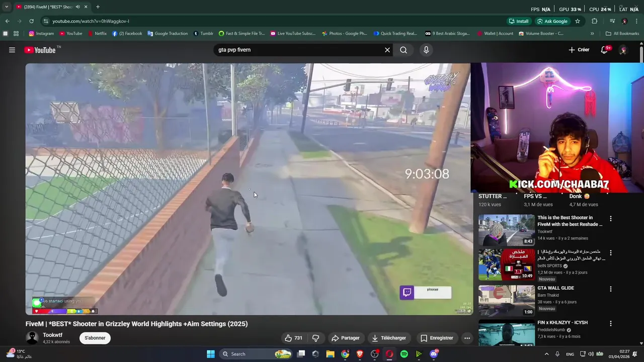Open the weather widget showing 13°C
Image resolution: width=644 pixels, height=362 pixels.
(x=20, y=354)
